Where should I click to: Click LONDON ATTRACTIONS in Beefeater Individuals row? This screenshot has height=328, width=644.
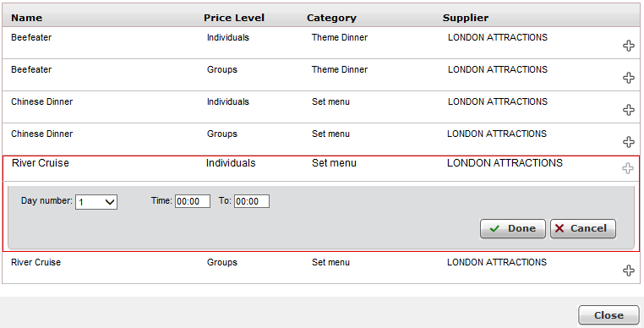coord(498,37)
